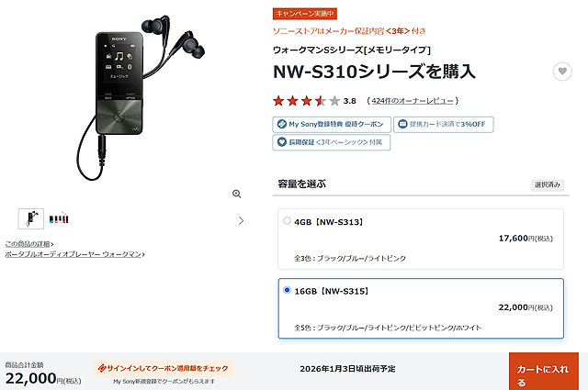Select the first Walkman product thumbnail
Viewport: 588px width, 390px height.
click(x=31, y=218)
